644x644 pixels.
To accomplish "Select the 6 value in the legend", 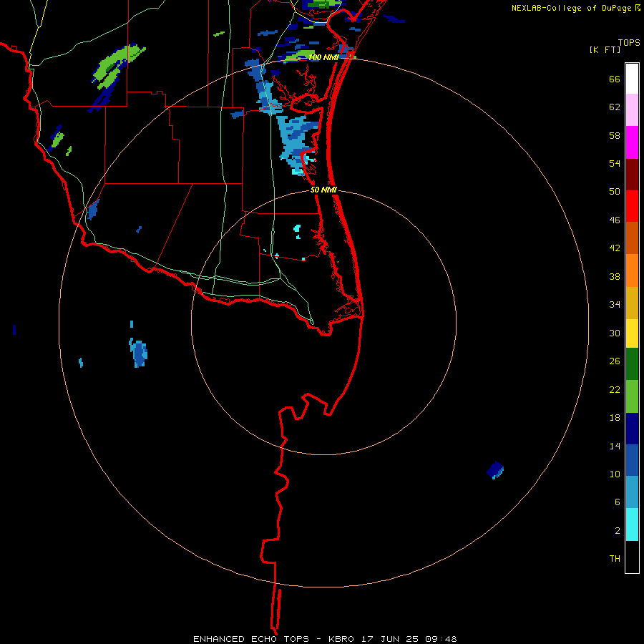I will coord(618,502).
